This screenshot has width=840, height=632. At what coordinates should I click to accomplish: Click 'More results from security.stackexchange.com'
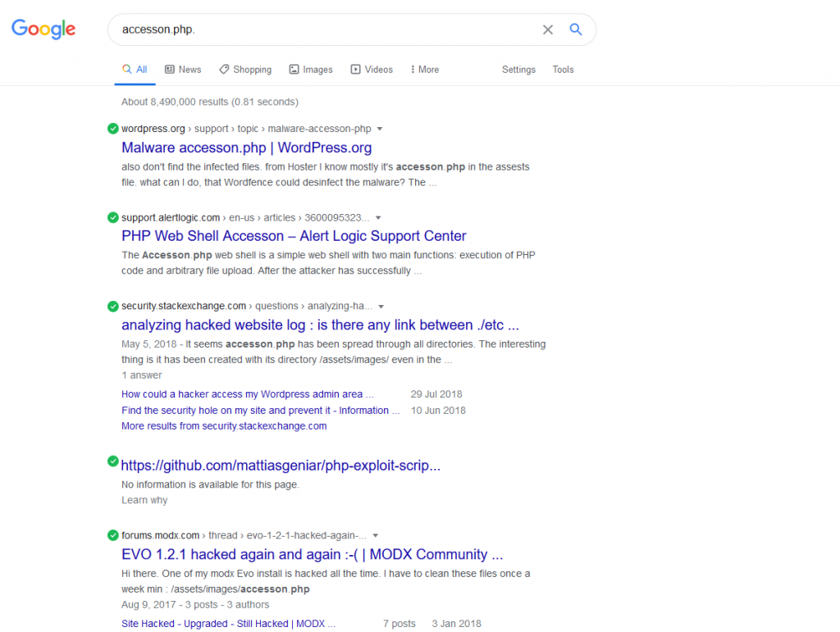pos(224,426)
